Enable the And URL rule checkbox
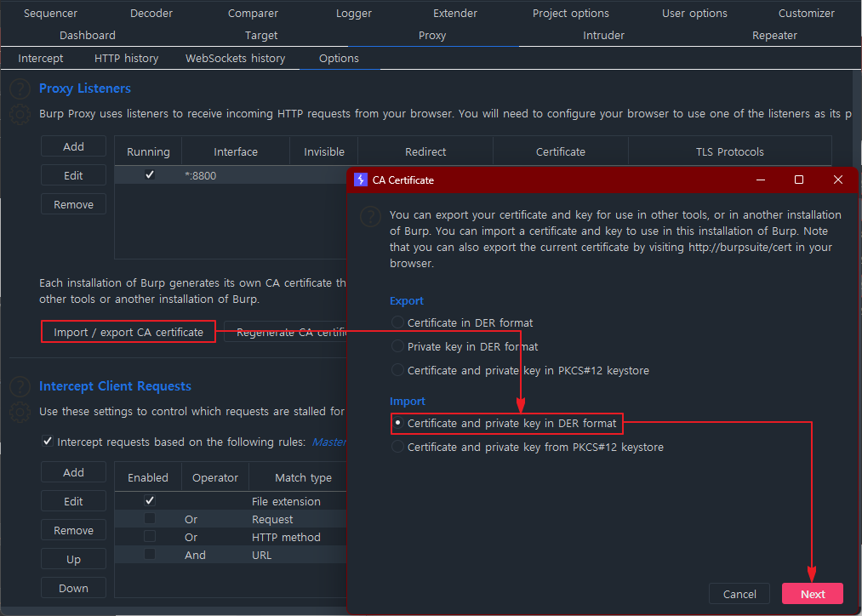This screenshot has width=862, height=616. coord(150,554)
